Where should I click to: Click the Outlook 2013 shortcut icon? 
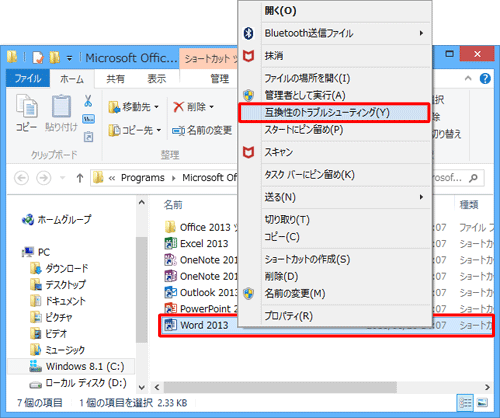tap(170, 292)
